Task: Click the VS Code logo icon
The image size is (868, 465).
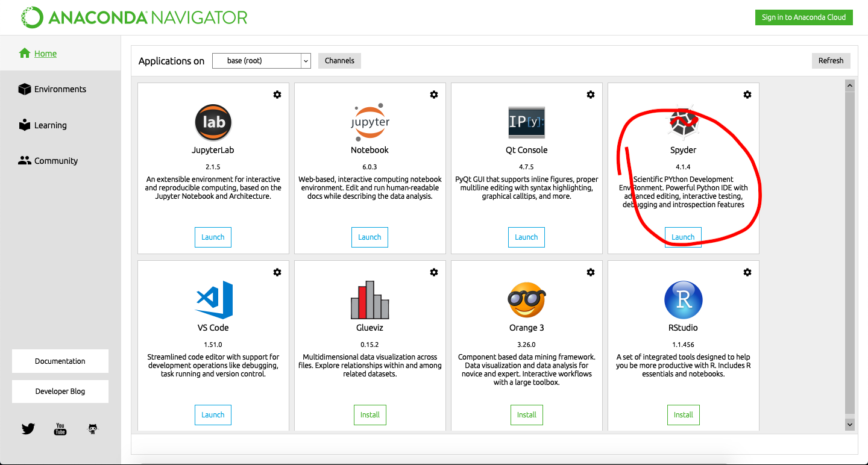Action: 213,299
